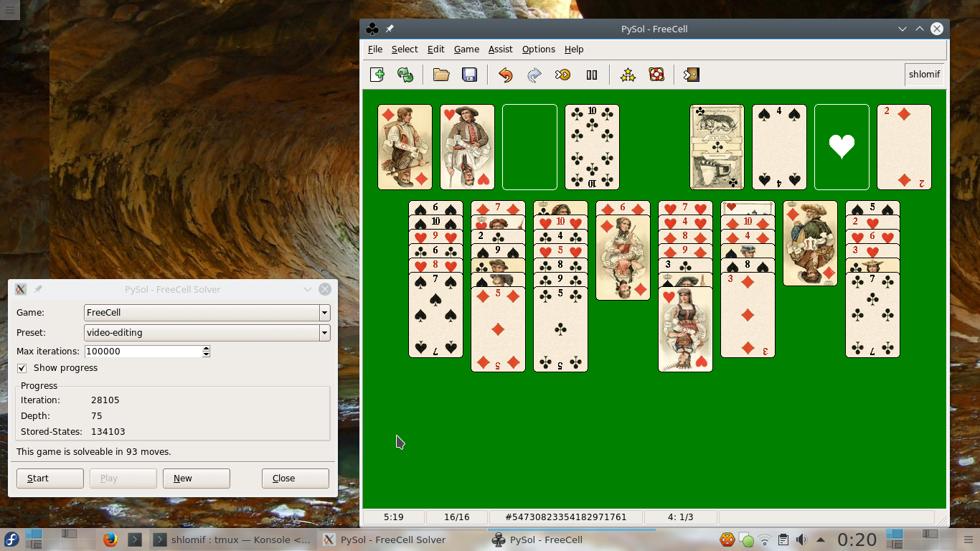Viewport: 980px width, 551px height.
Task: Click the 2 of diamonds foundation pile
Action: click(x=904, y=147)
